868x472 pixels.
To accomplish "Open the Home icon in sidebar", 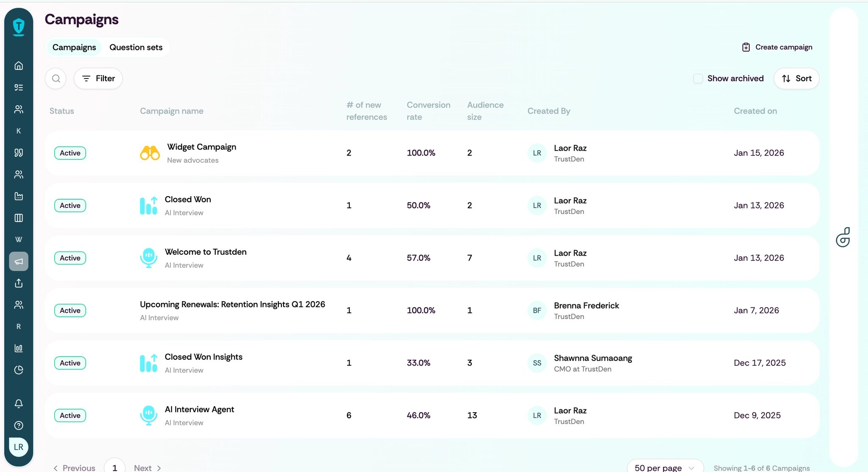I will click(x=19, y=66).
